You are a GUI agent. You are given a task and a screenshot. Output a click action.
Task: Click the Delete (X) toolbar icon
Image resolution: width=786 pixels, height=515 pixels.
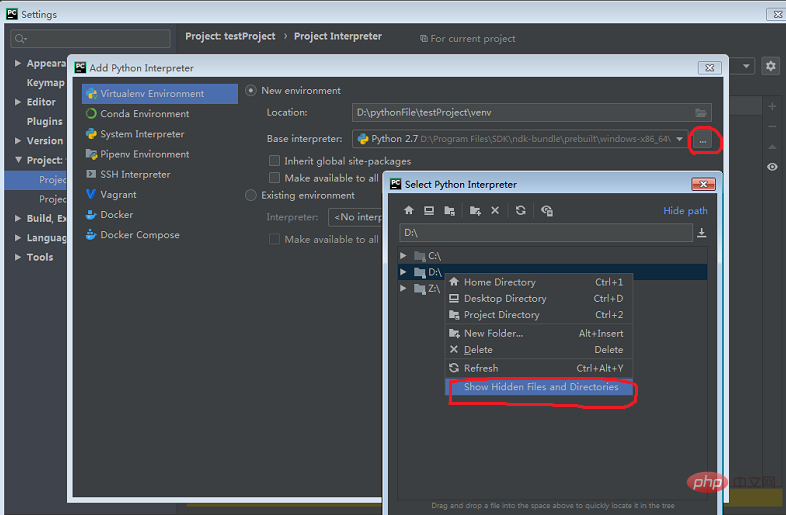pyautogui.click(x=495, y=211)
